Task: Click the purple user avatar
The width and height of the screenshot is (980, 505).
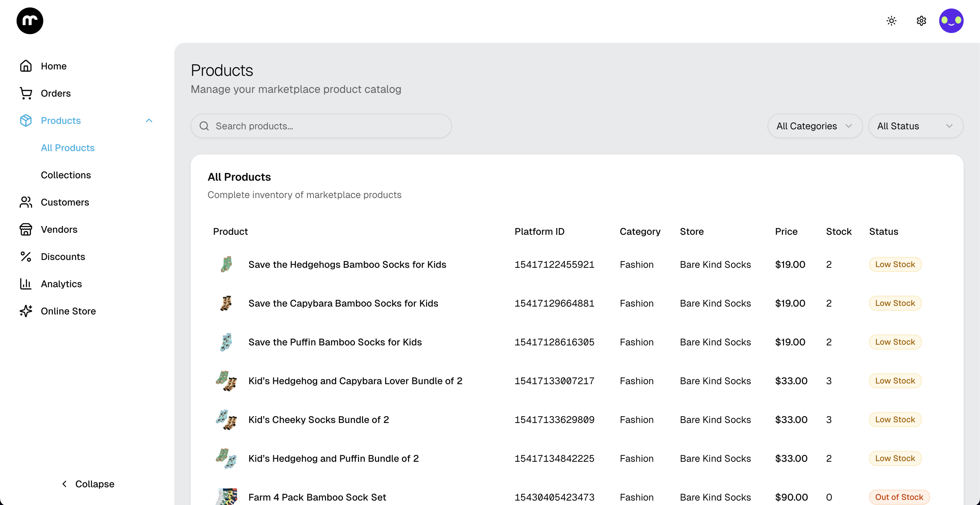Action: coord(951,20)
